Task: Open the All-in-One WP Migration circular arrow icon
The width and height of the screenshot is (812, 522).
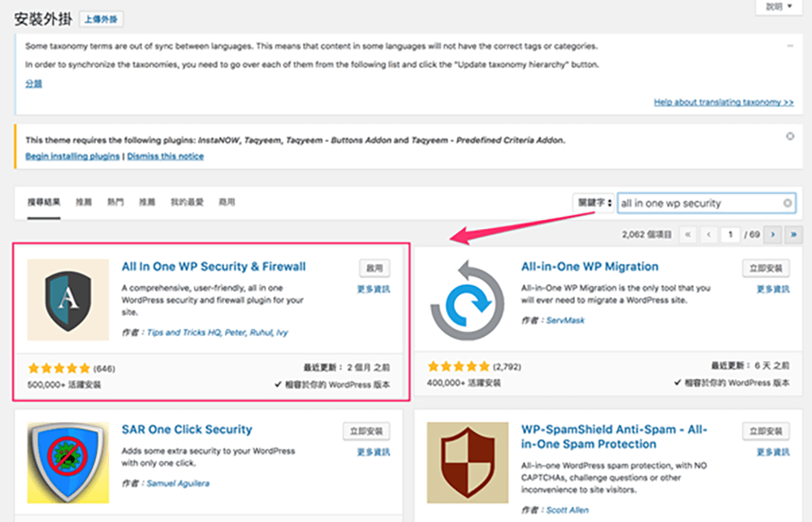Action: (468, 300)
